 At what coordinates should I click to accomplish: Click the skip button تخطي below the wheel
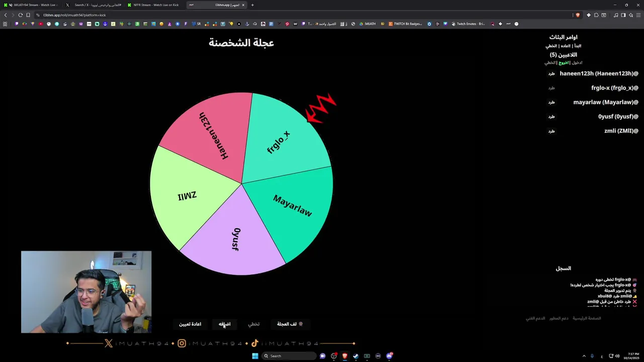[x=254, y=324]
